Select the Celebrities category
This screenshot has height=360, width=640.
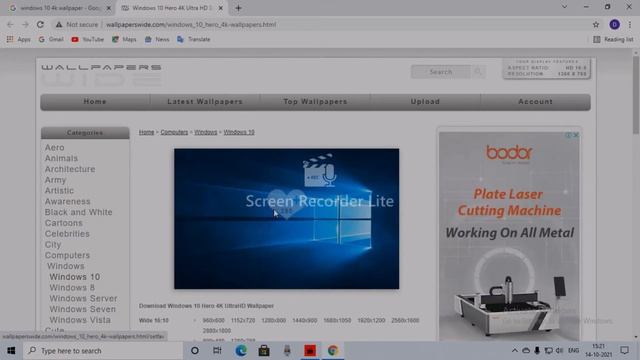click(67, 234)
